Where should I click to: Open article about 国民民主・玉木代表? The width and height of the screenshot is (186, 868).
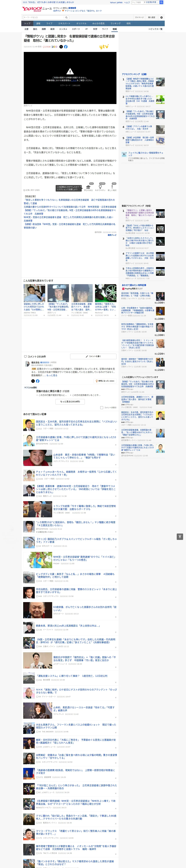76,423
